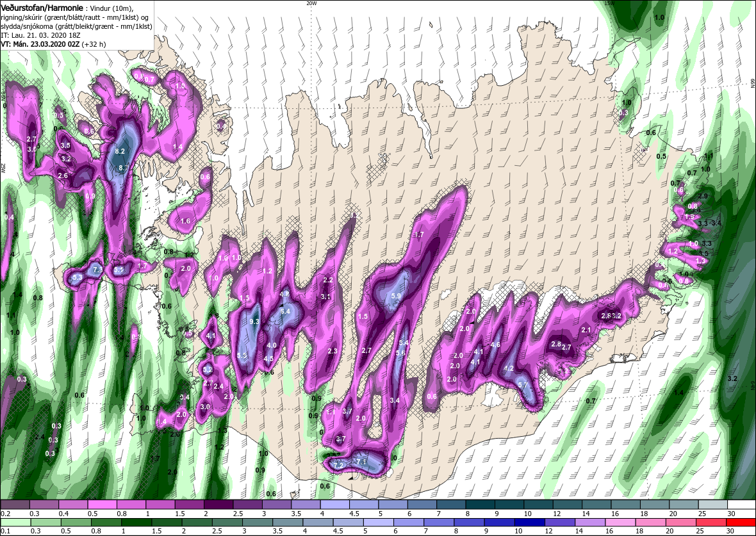Pick the 0.5 pink swatch in the purple legend row

pos(103,504)
